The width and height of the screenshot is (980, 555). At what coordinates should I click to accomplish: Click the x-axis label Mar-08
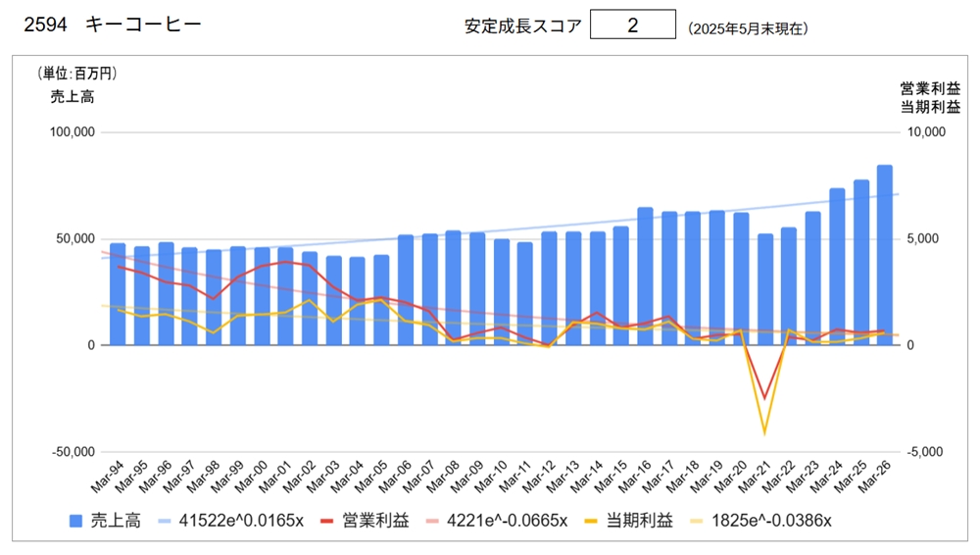tap(443, 477)
